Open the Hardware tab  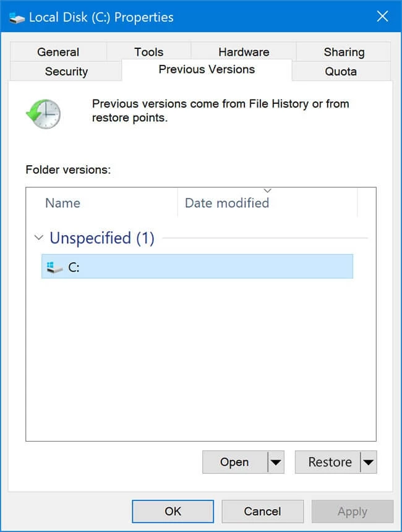click(x=244, y=52)
